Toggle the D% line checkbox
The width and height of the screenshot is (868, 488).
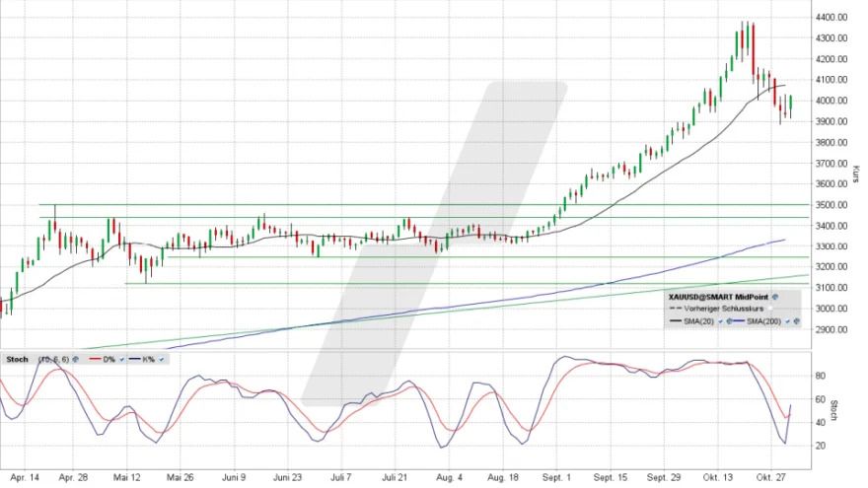point(121,359)
